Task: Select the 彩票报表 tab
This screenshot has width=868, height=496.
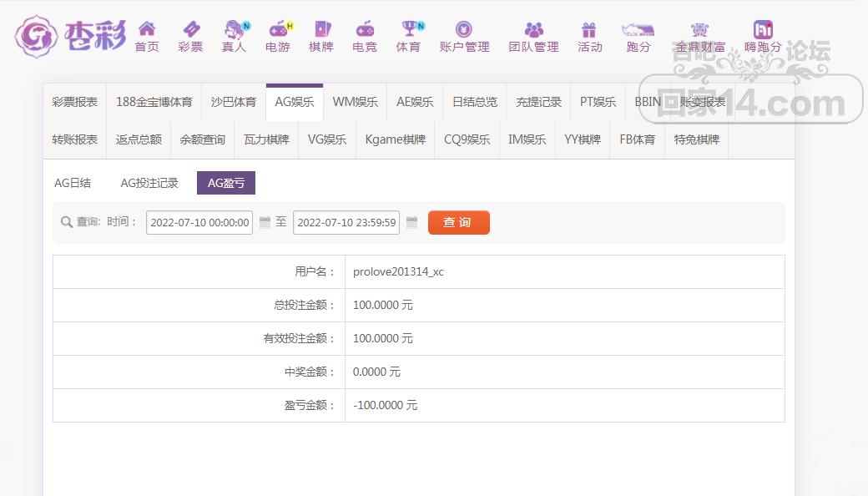Action: click(74, 102)
